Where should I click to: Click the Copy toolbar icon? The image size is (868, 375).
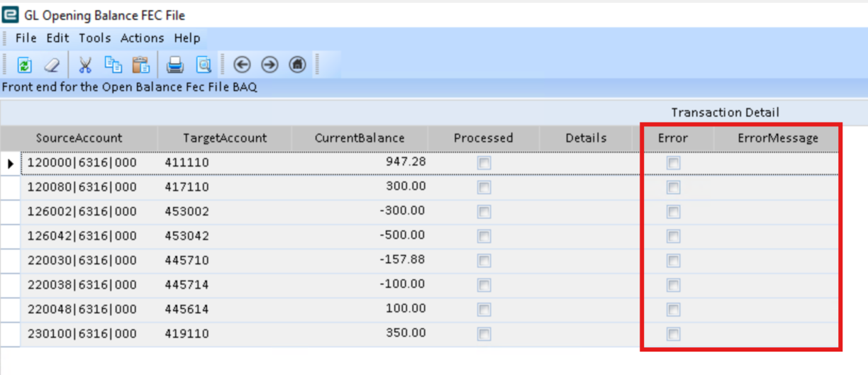click(x=113, y=65)
